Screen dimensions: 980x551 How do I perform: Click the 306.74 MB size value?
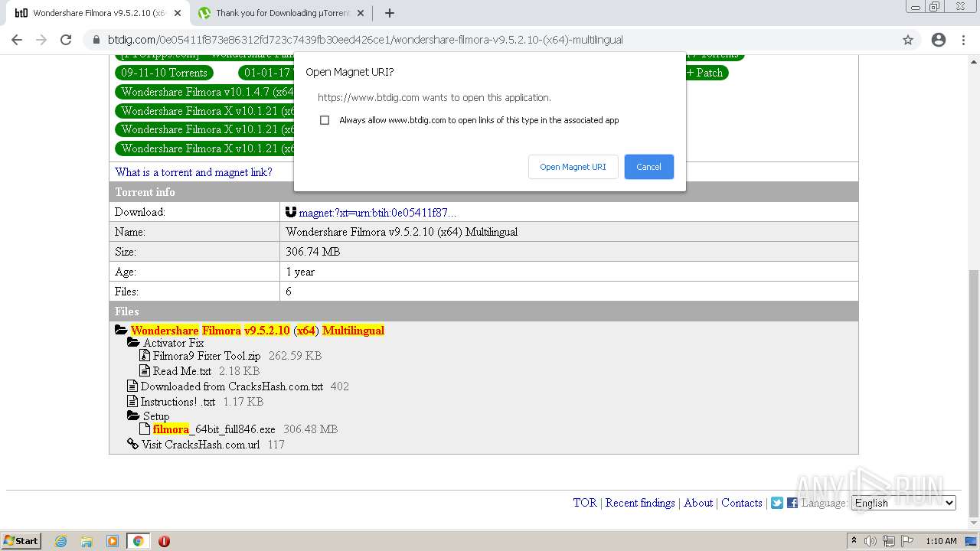click(313, 252)
